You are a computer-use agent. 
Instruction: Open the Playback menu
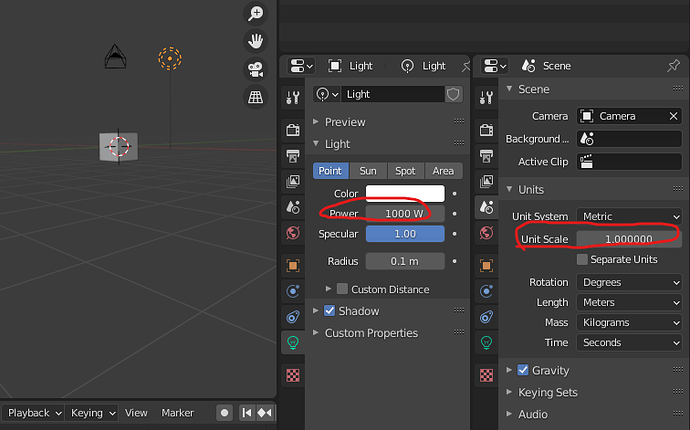point(34,413)
